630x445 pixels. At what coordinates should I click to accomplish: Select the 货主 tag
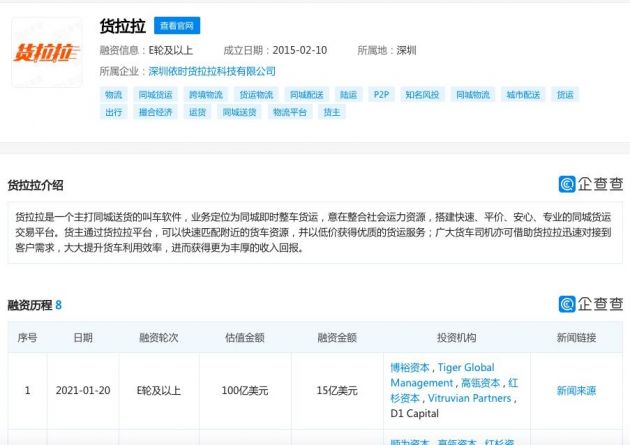pyautogui.click(x=332, y=112)
